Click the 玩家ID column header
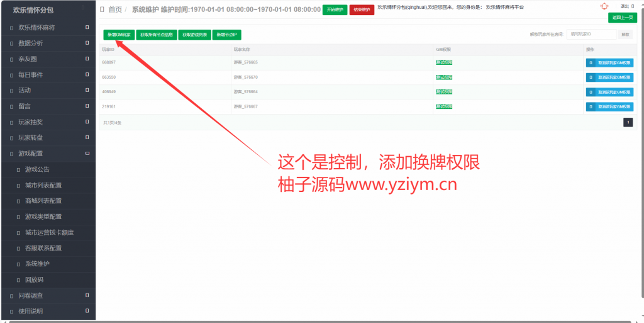The height and width of the screenshot is (323, 644). (108, 49)
